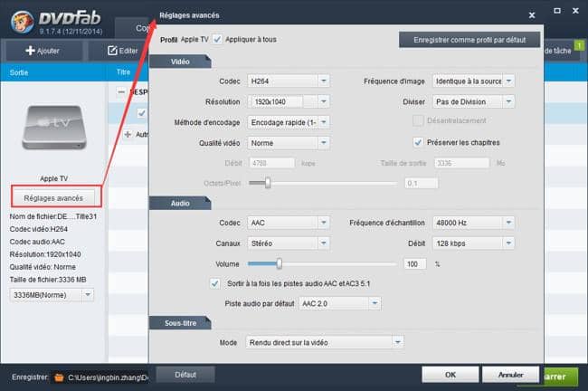This screenshot has height=391, width=588.
Task: Click the Défaut button
Action: (185, 375)
